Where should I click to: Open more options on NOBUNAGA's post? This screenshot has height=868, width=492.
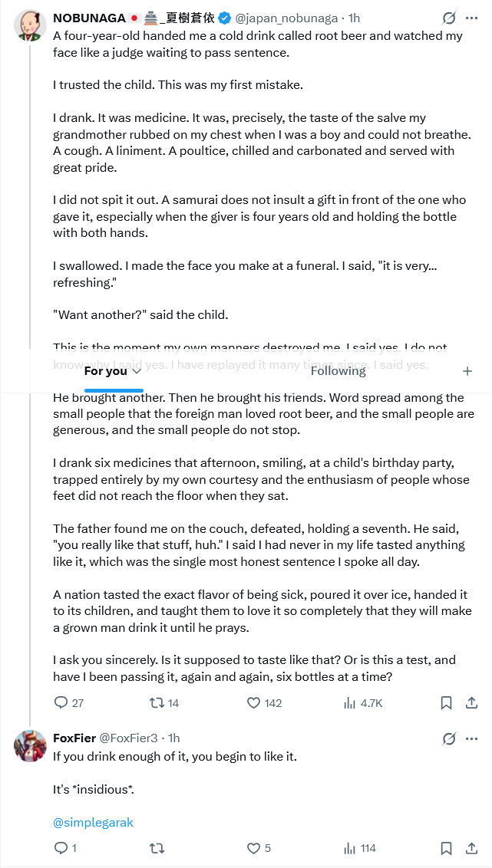click(471, 18)
